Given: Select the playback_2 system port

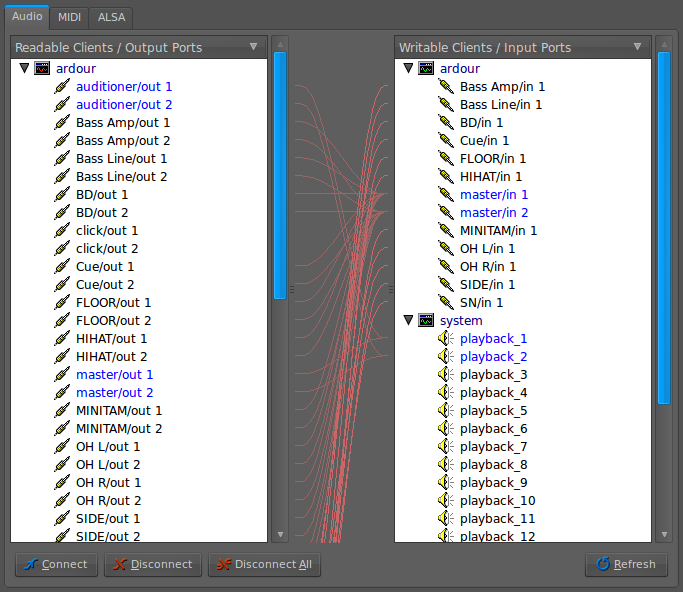Looking at the screenshot, I should (494, 357).
